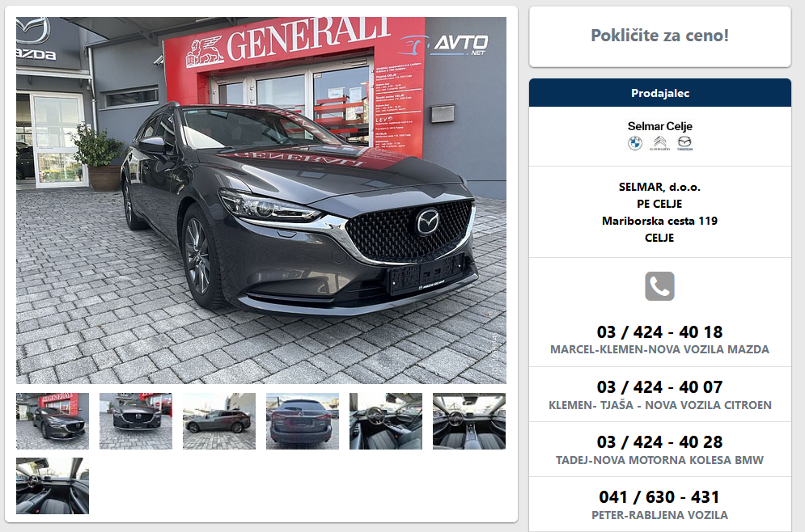
Task: Click the Mazda logo under Selmar Celje
Action: [684, 142]
